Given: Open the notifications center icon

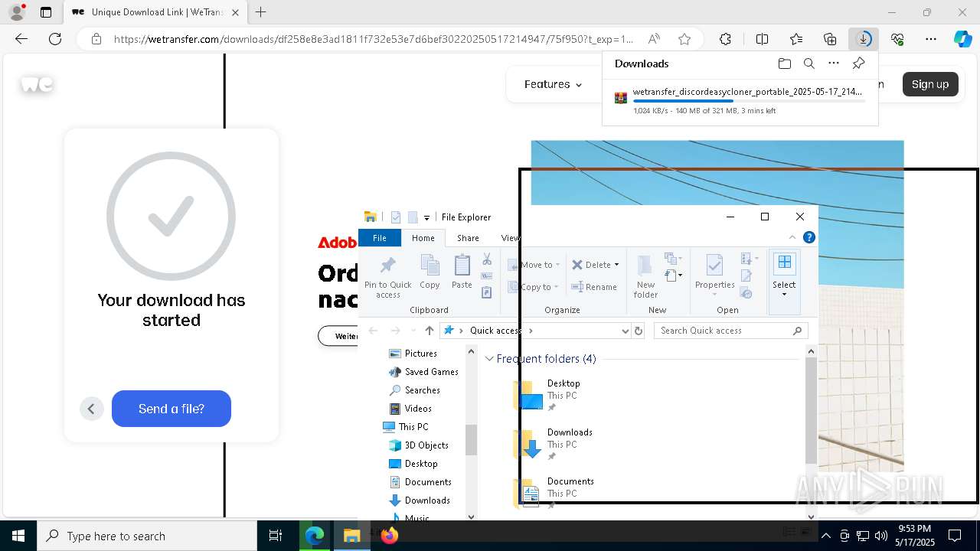Looking at the screenshot, I should (x=955, y=536).
